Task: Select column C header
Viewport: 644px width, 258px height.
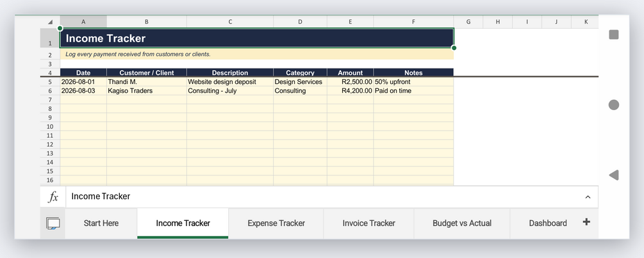Action: point(230,22)
